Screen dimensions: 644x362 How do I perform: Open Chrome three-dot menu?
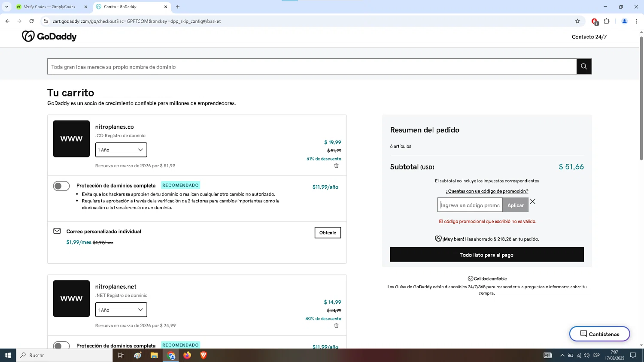tap(636, 21)
